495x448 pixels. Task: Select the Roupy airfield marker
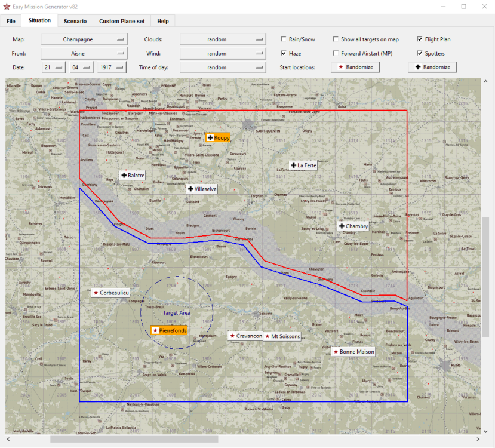tap(218, 137)
